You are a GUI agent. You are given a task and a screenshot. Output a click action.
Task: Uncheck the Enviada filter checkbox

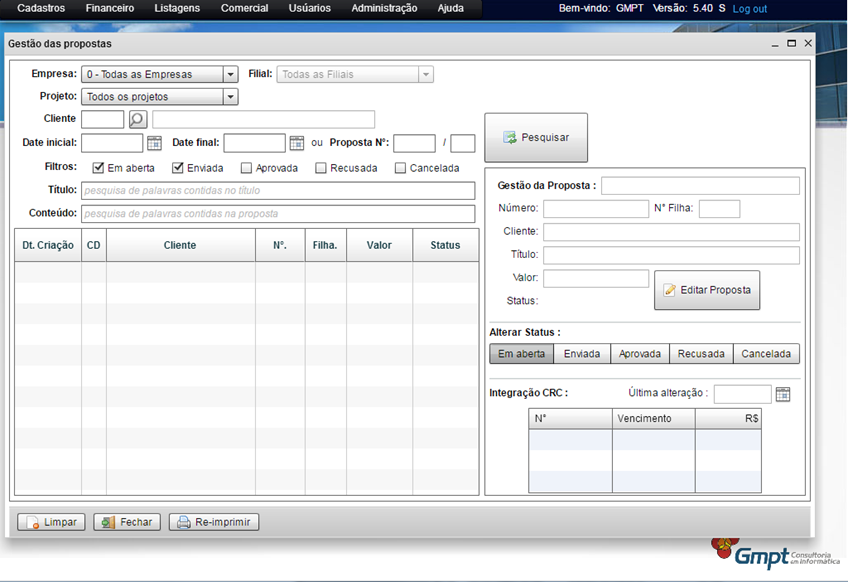(177, 168)
